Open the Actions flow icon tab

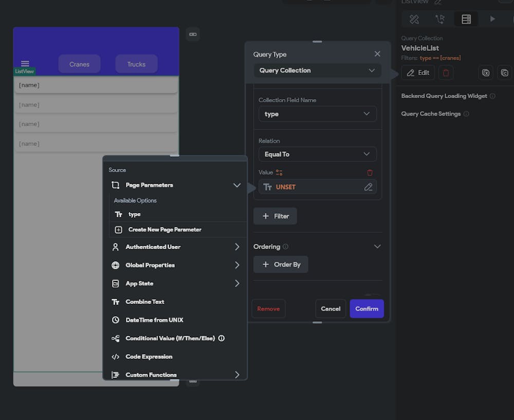pyautogui.click(x=440, y=19)
